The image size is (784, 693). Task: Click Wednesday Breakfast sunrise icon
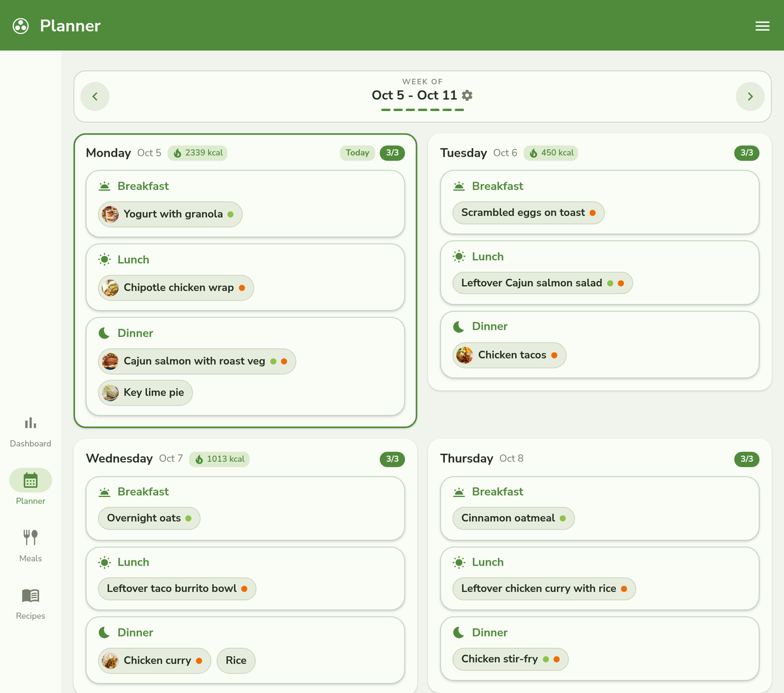(x=105, y=492)
